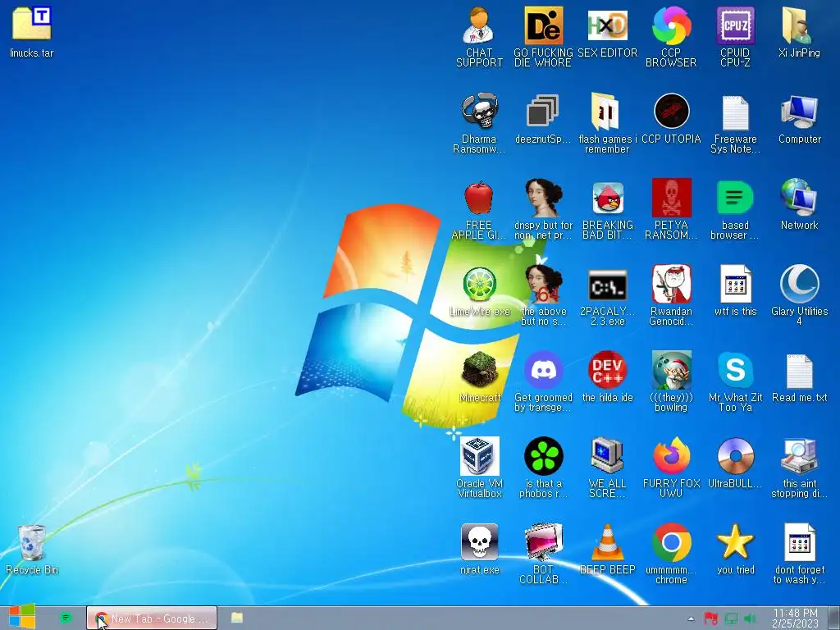Open the BREAKING BAD BIT... Angry Birds icon
The image size is (840, 630).
coord(607,210)
